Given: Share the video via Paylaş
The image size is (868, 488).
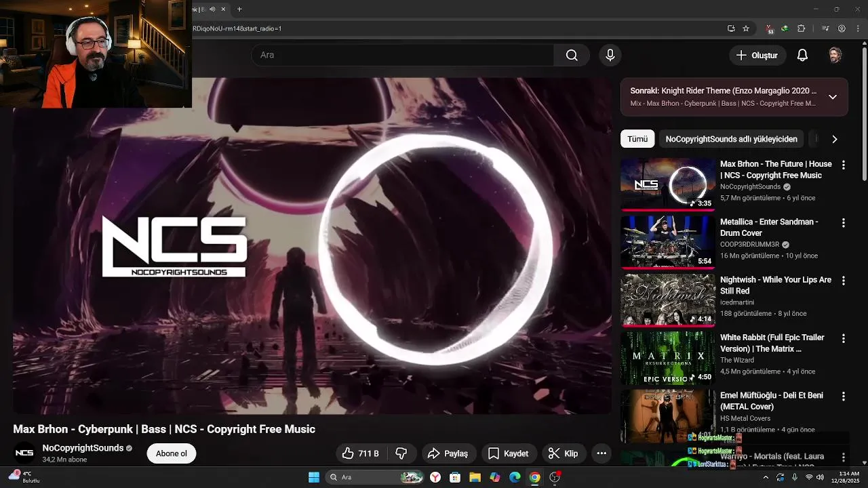Looking at the screenshot, I should click(x=448, y=453).
